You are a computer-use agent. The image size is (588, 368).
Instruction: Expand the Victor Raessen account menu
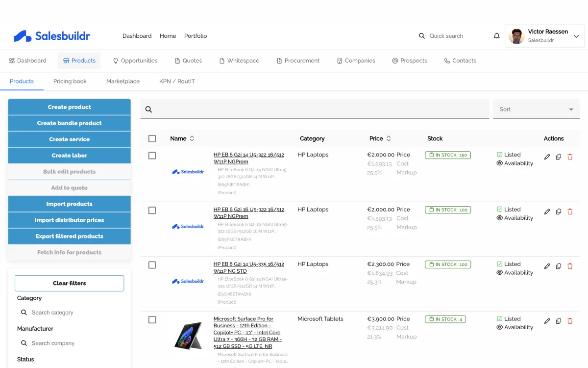[576, 36]
